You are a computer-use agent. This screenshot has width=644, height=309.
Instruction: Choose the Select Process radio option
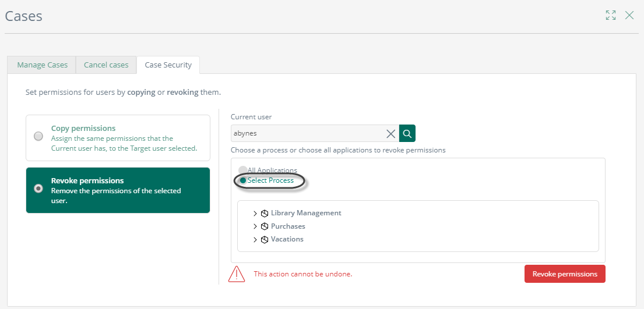[243, 180]
